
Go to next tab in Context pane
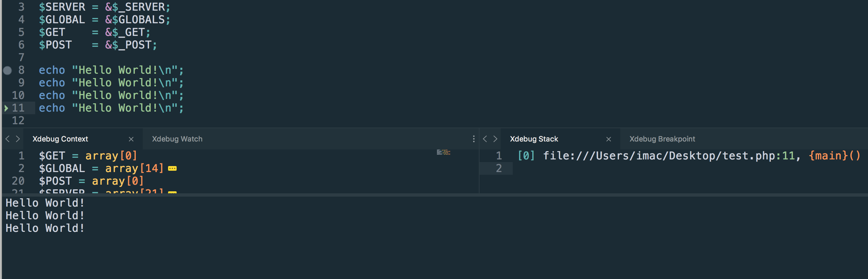(x=18, y=139)
